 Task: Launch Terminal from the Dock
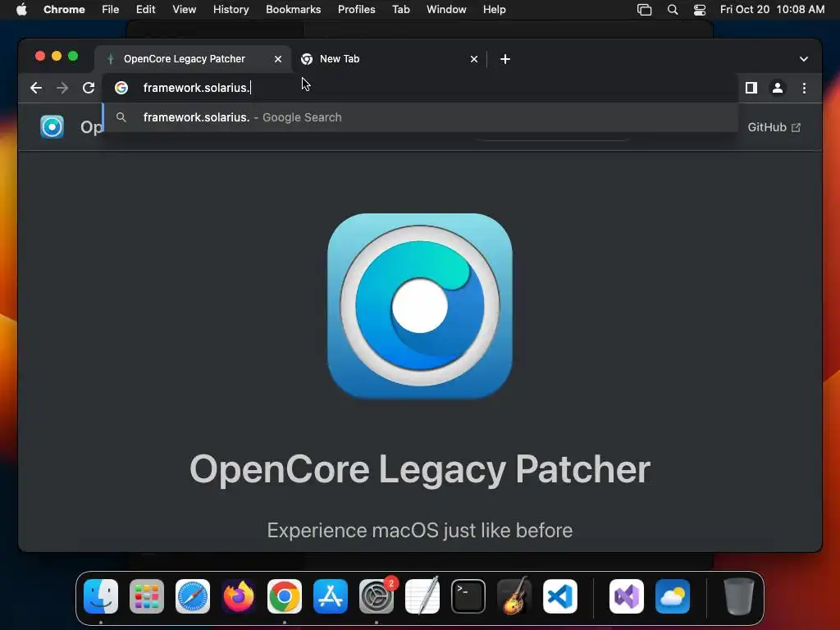[x=468, y=596]
